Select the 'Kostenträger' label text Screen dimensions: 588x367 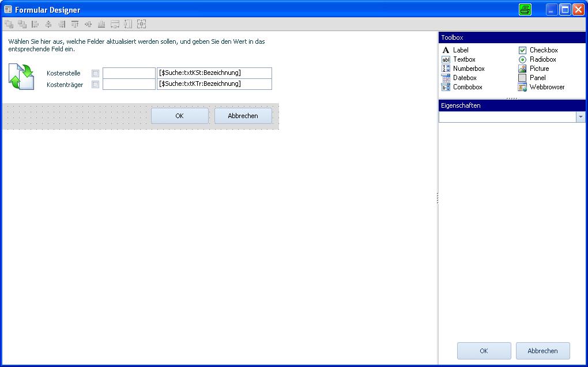(x=65, y=85)
